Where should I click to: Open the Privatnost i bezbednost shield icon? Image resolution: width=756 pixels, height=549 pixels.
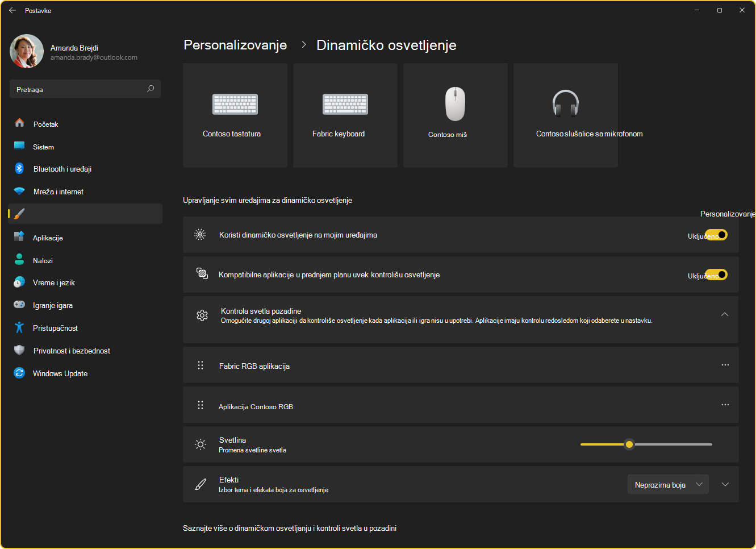(19, 351)
